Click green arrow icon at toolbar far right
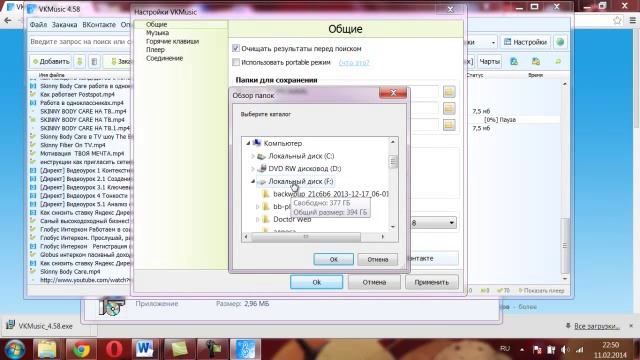 click(x=558, y=61)
